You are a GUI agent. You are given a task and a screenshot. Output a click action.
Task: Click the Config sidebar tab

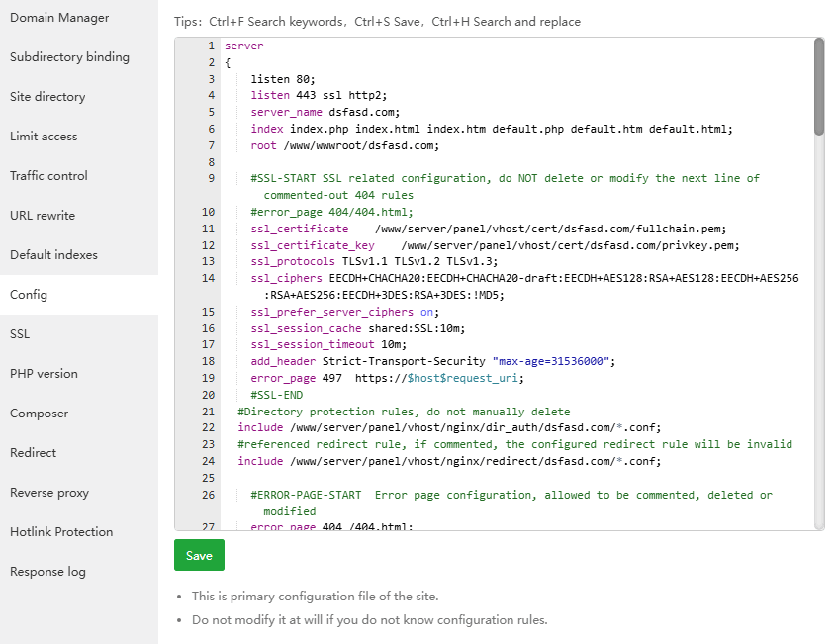click(29, 295)
